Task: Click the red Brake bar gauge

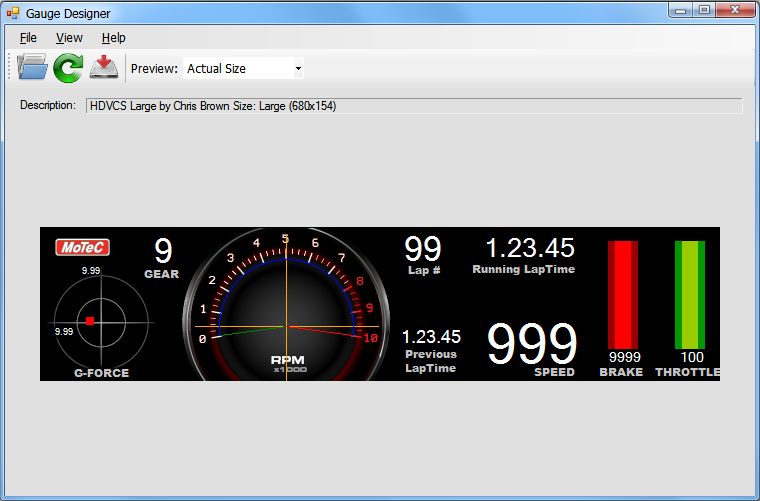Action: click(622, 294)
